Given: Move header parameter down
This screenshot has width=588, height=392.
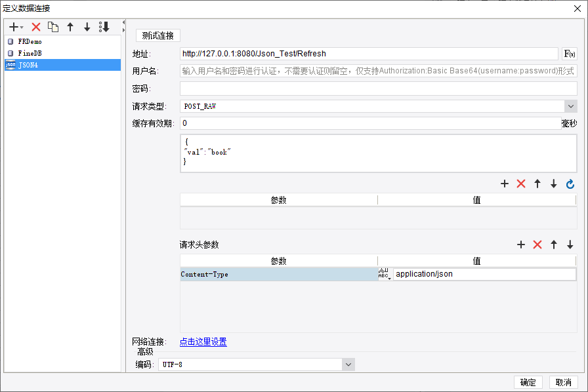Looking at the screenshot, I should click(x=570, y=245).
